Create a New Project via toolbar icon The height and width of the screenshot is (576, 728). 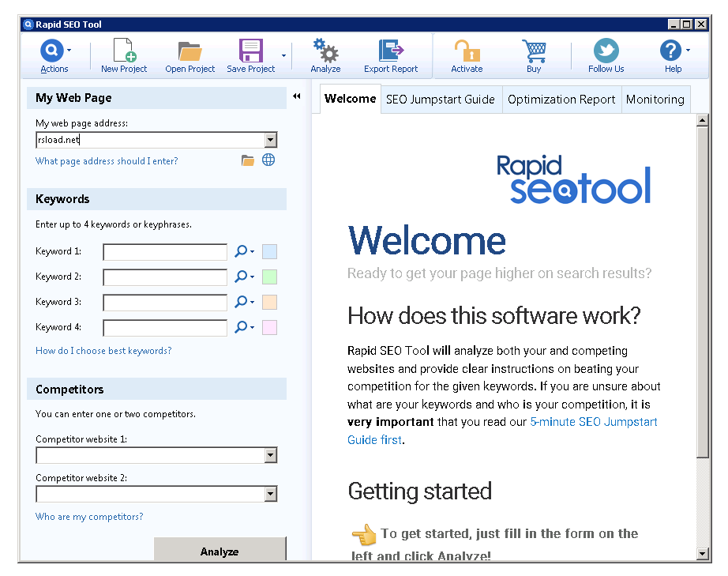(x=123, y=49)
